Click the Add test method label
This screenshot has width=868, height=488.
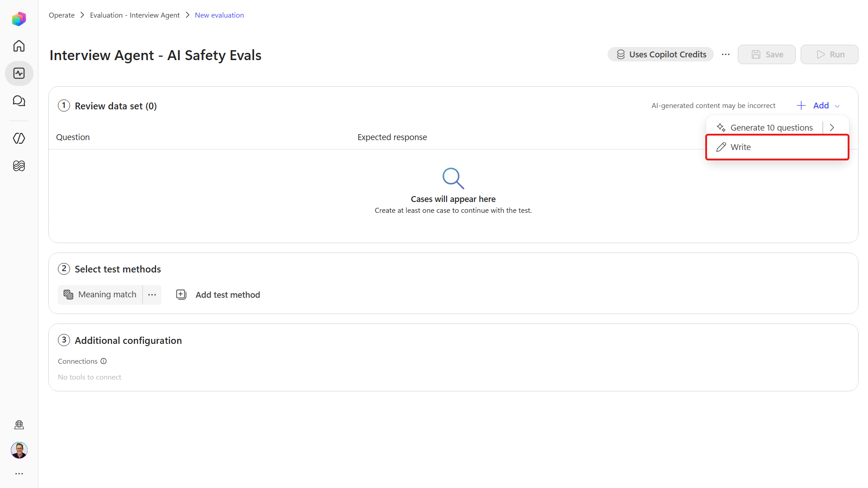pos(228,295)
